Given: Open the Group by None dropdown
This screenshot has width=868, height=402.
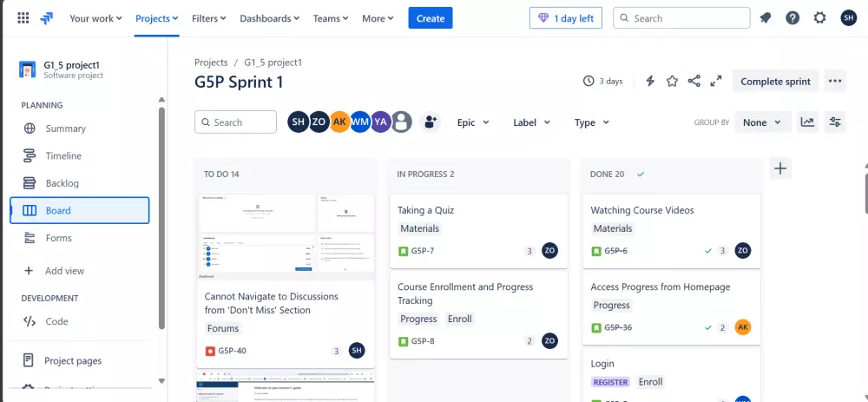Looking at the screenshot, I should pyautogui.click(x=762, y=122).
